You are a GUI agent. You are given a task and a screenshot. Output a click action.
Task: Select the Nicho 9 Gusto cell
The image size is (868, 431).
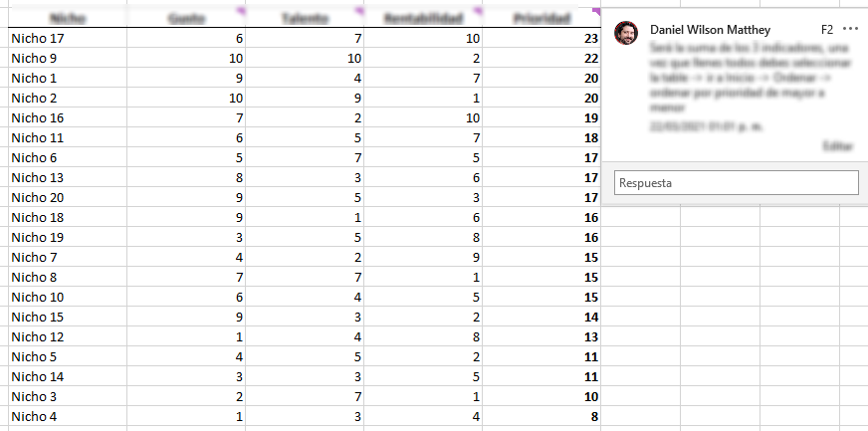pyautogui.click(x=186, y=58)
